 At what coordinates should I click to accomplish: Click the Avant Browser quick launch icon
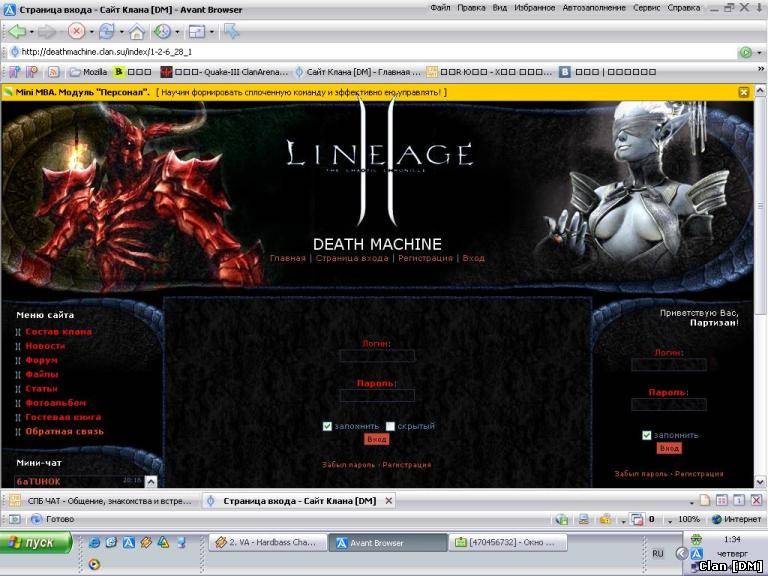(129, 542)
